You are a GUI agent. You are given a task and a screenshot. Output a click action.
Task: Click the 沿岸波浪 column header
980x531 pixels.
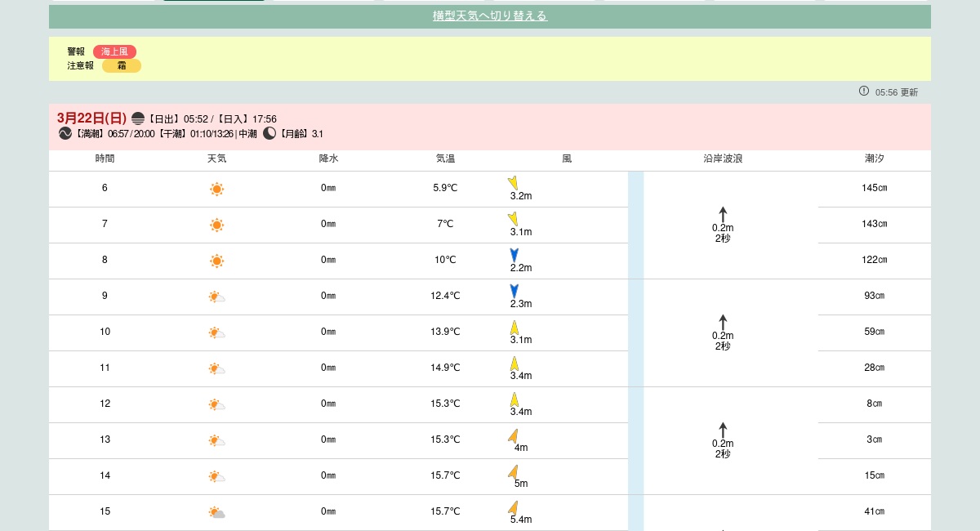pyautogui.click(x=723, y=158)
